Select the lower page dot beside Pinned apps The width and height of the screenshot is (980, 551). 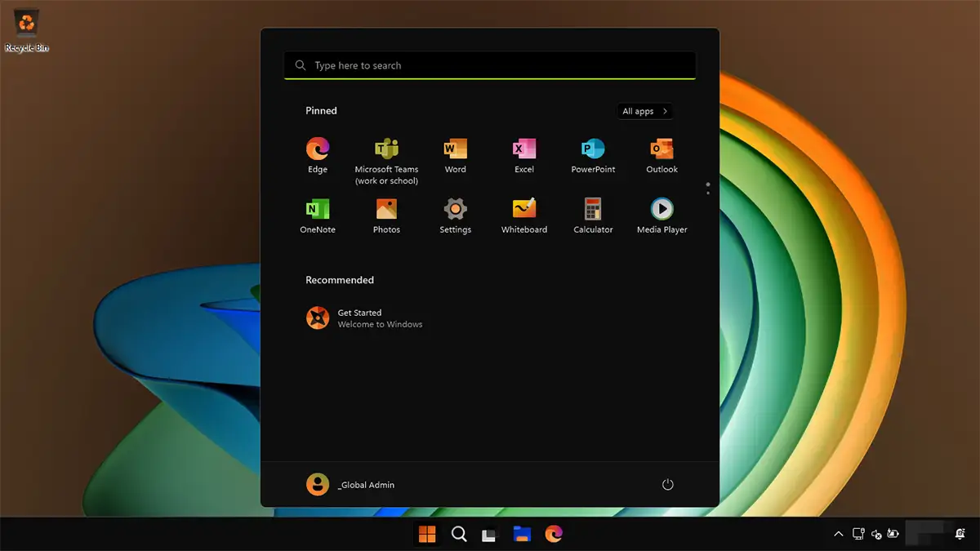click(x=707, y=193)
